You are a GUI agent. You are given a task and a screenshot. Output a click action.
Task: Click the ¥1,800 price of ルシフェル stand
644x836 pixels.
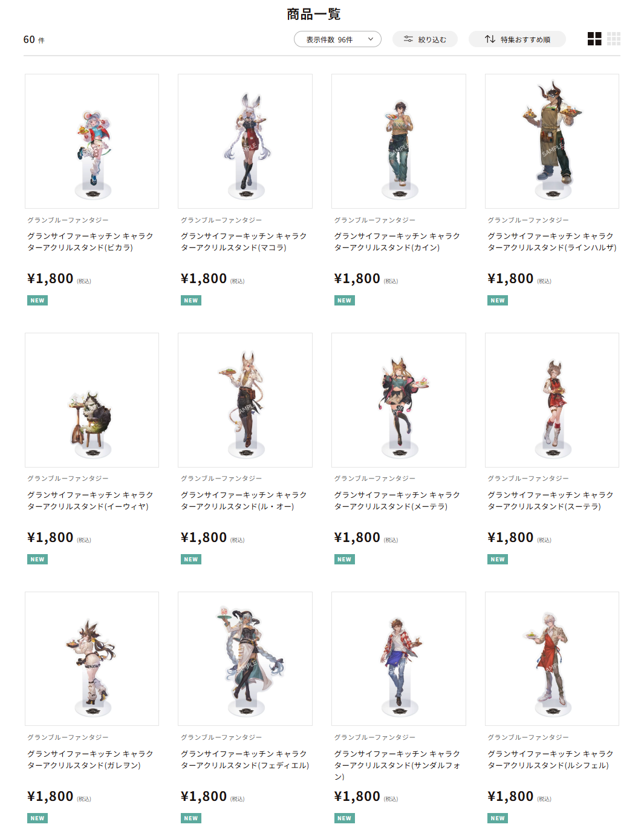[510, 797]
